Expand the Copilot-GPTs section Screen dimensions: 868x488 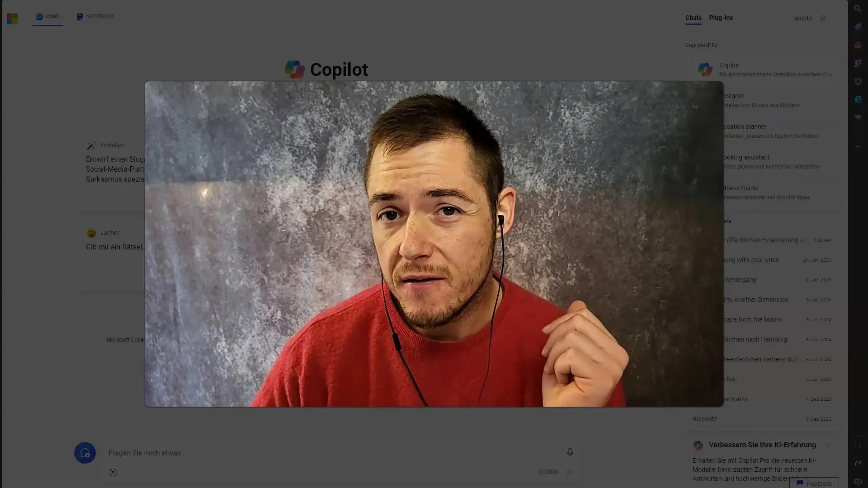point(700,45)
